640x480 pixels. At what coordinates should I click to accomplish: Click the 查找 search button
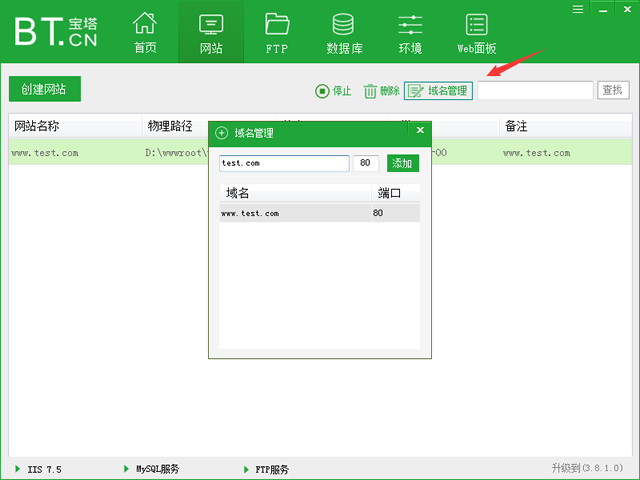click(x=613, y=91)
